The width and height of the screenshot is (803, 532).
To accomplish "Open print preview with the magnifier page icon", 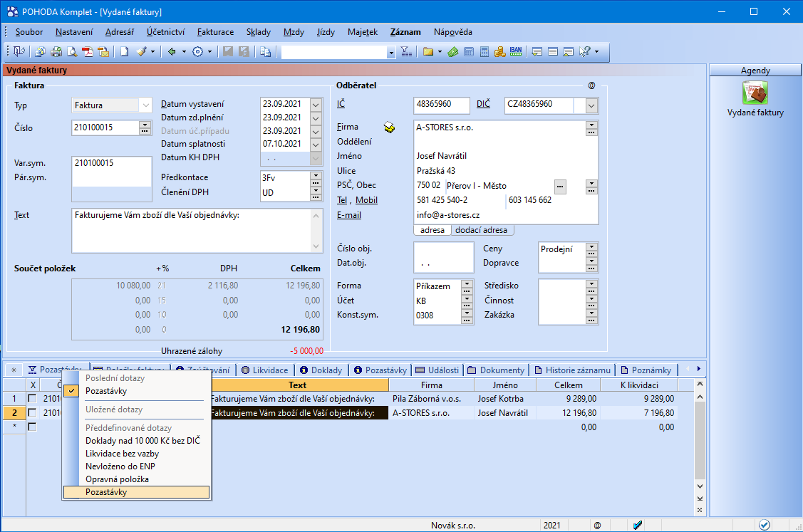I will click(x=72, y=51).
